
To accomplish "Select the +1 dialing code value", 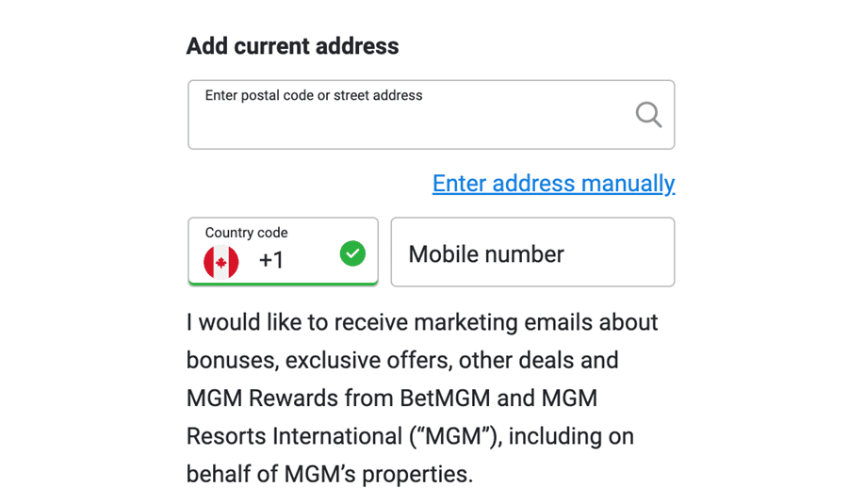I will [271, 260].
